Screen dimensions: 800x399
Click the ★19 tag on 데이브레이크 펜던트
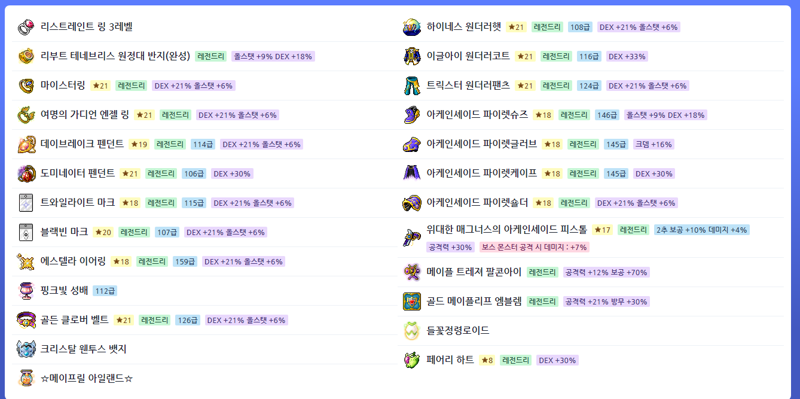pos(139,144)
